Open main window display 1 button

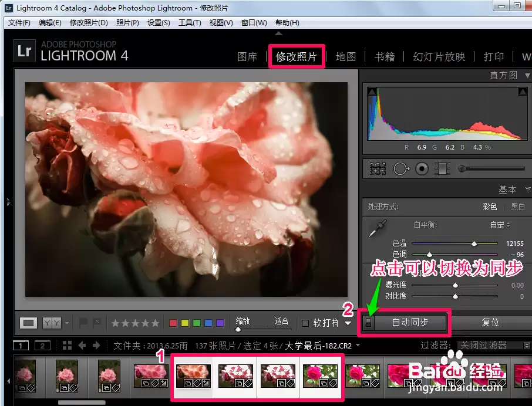point(21,346)
